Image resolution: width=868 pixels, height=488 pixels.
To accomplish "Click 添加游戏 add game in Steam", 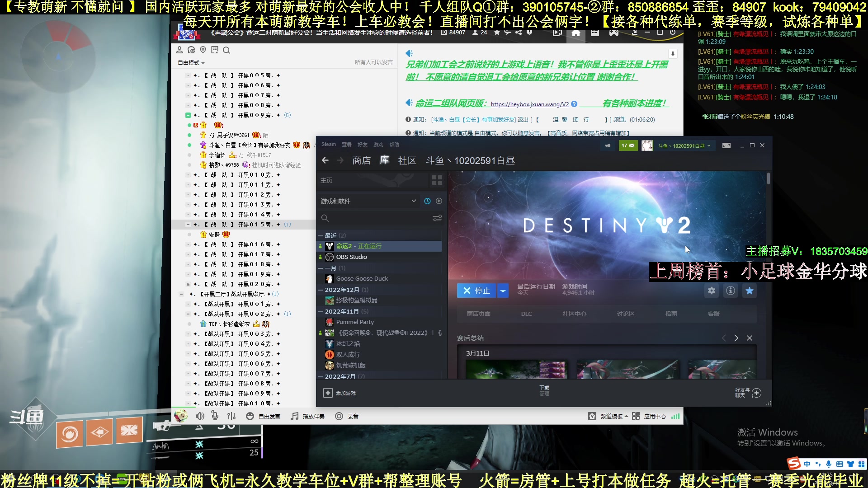I will pyautogui.click(x=340, y=393).
